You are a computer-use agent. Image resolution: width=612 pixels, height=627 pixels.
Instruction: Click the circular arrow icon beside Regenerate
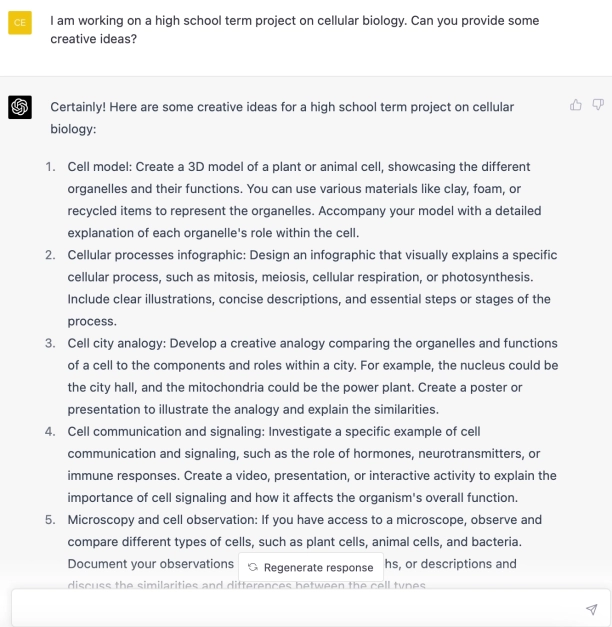(x=253, y=567)
